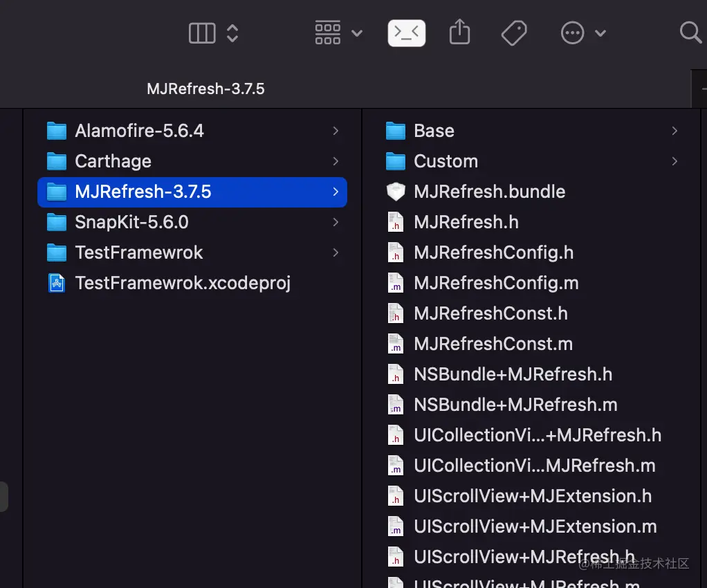Expand the Custom folder chevron
Screen dimensions: 707x588
click(674, 161)
